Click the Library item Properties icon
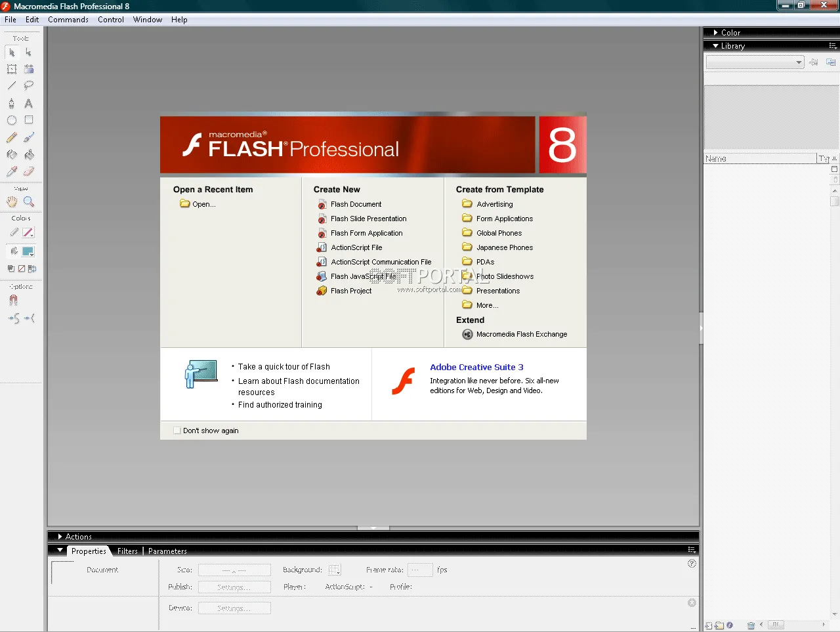The height and width of the screenshot is (632, 840). pyautogui.click(x=730, y=625)
